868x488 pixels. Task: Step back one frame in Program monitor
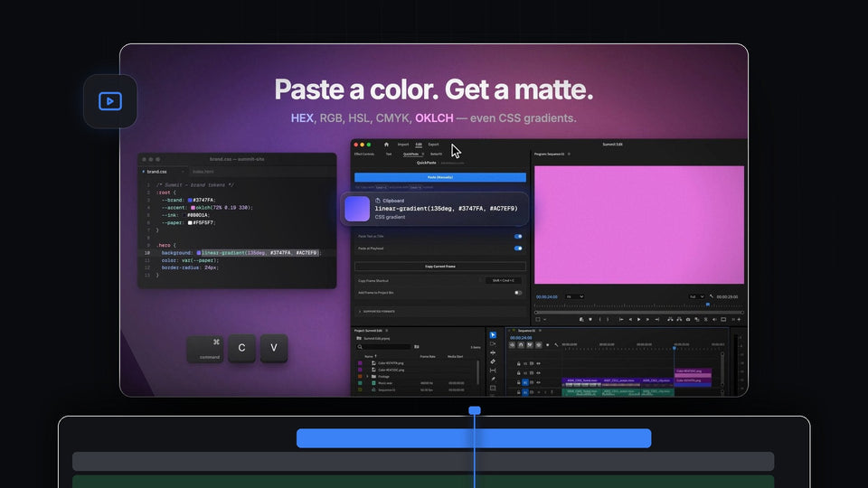[630, 319]
